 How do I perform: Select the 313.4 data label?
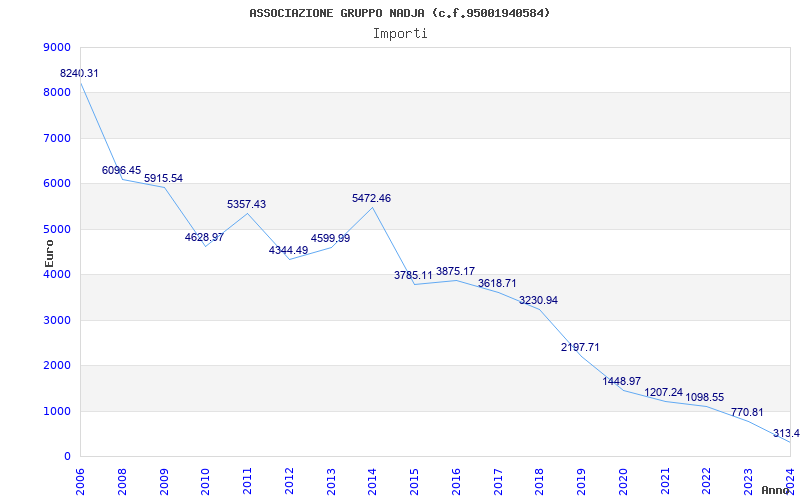pos(786,434)
